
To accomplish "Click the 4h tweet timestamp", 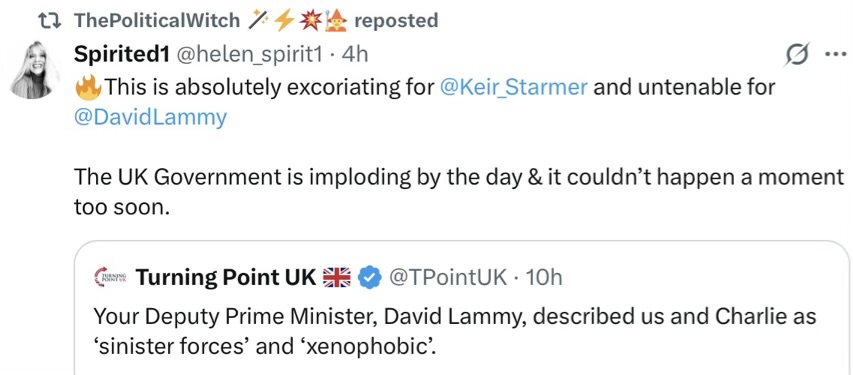I will pyautogui.click(x=354, y=54).
